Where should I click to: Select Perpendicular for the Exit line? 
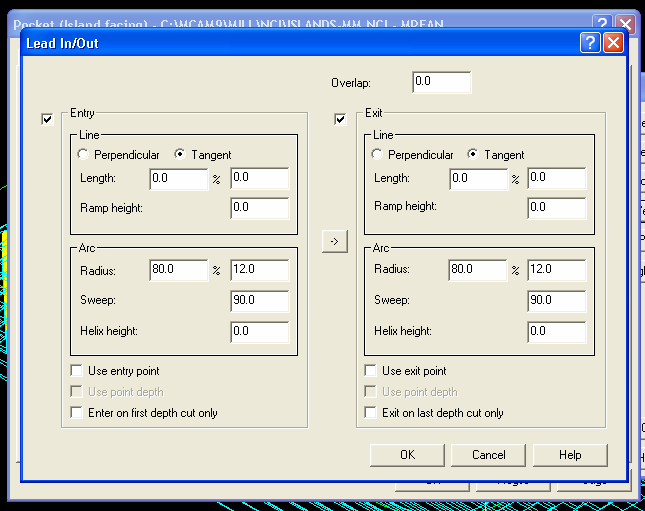(x=376, y=154)
